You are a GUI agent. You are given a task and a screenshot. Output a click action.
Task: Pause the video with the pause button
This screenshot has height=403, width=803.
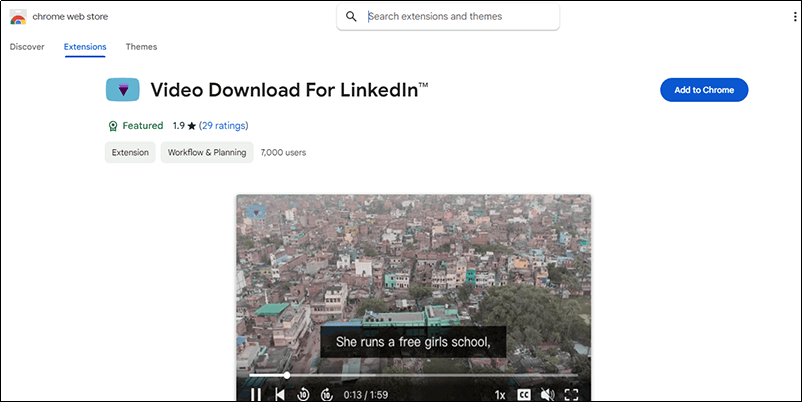coord(256,394)
